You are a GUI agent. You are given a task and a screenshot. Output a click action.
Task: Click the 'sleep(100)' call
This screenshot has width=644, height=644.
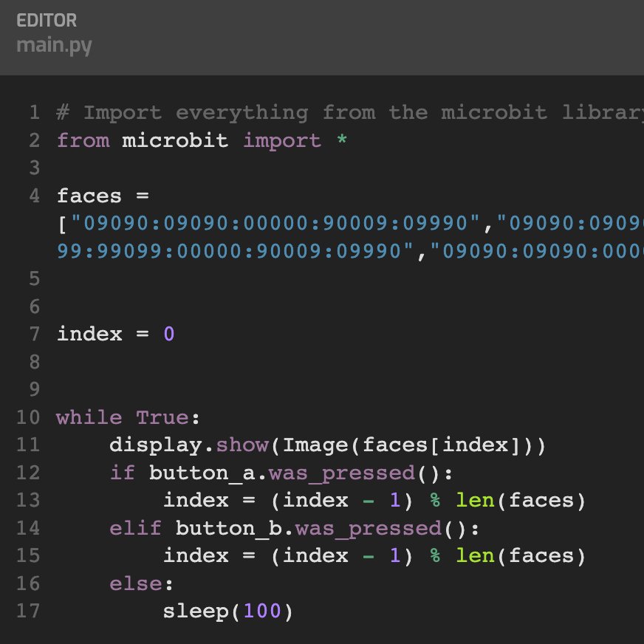(x=228, y=612)
